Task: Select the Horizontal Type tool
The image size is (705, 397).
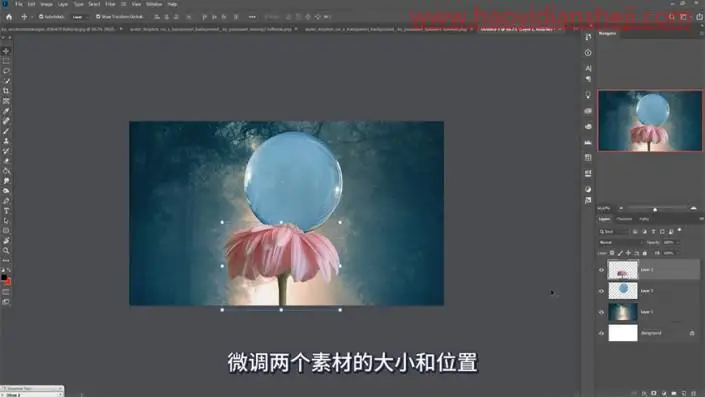Action: point(6,211)
